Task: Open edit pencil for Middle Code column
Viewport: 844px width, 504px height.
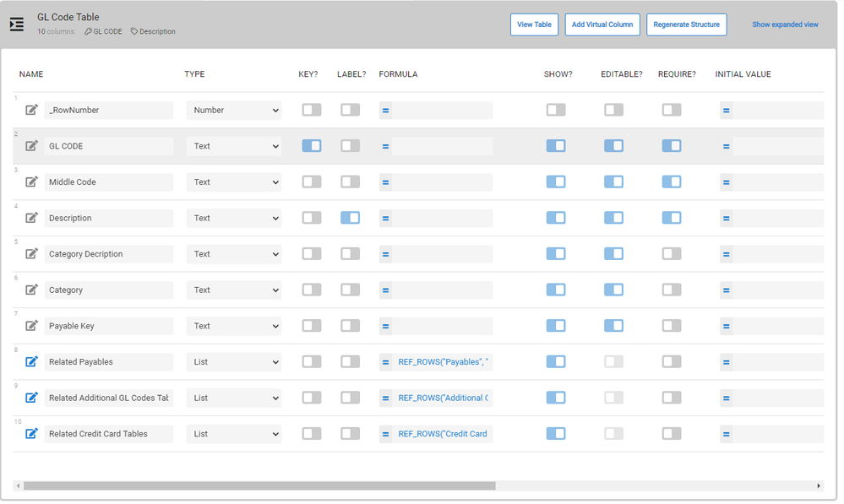Action: [32, 182]
